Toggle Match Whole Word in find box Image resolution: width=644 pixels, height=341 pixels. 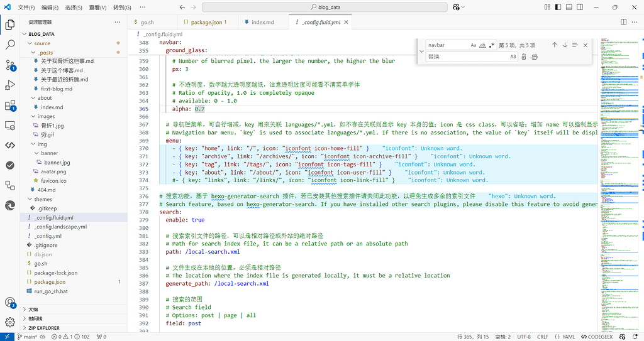482,45
